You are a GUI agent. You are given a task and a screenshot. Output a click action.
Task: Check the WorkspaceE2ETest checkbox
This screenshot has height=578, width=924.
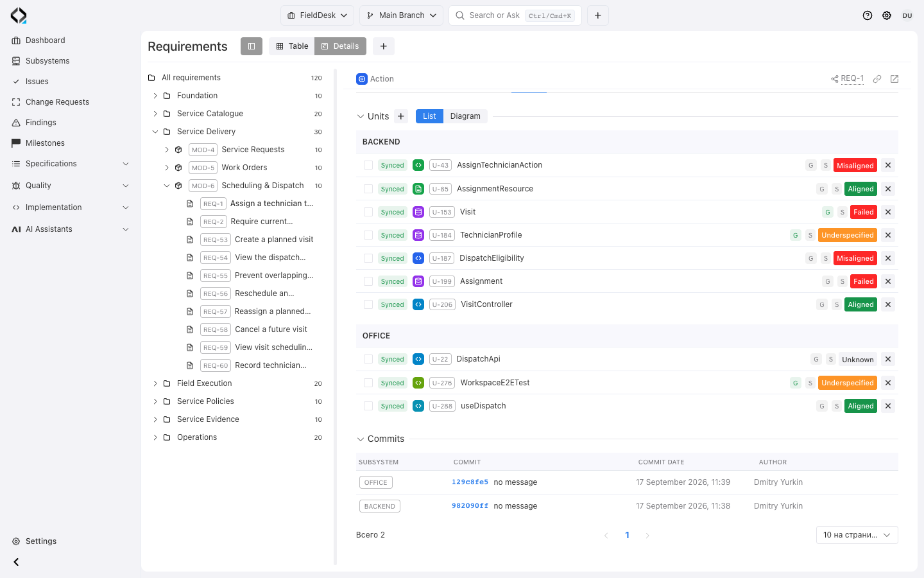368,383
